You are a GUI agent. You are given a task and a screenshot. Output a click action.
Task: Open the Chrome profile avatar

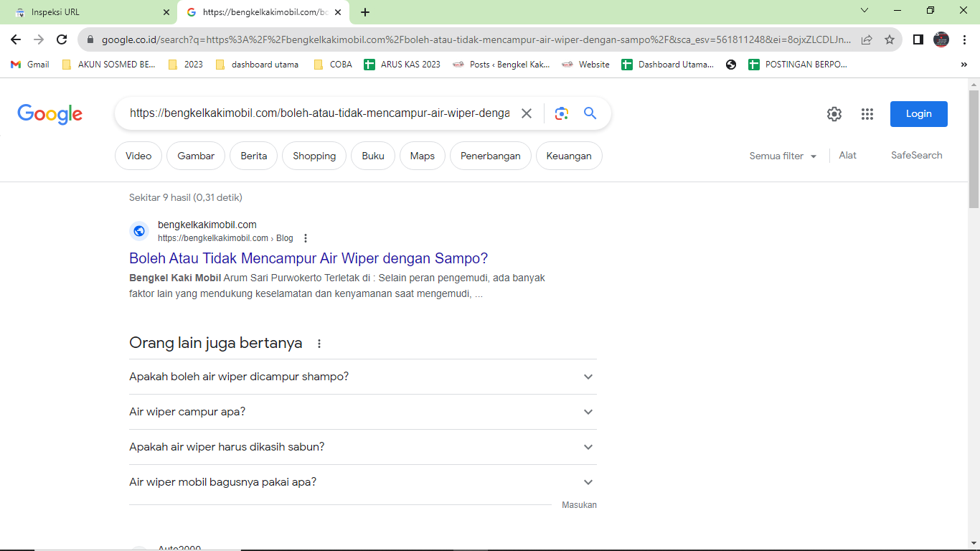point(941,39)
